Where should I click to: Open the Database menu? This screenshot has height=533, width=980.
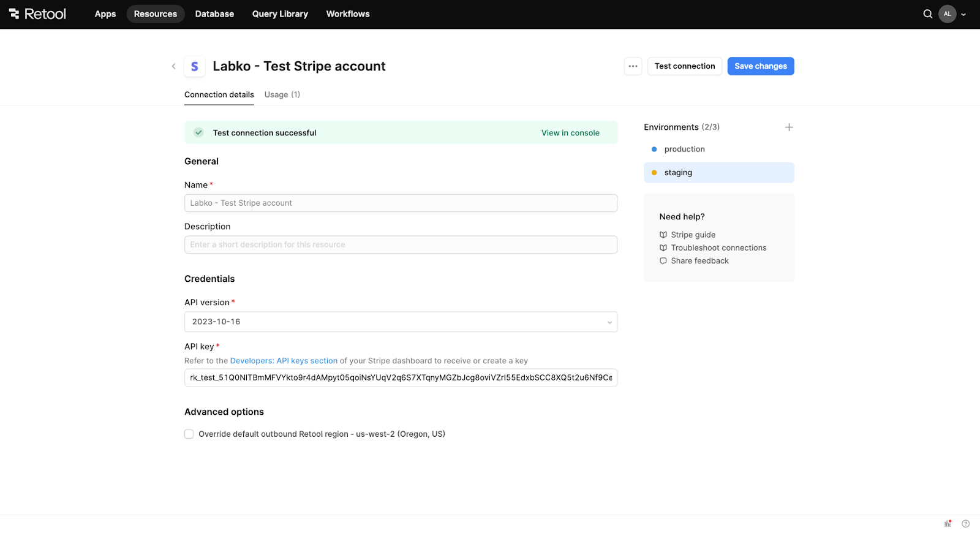214,14
